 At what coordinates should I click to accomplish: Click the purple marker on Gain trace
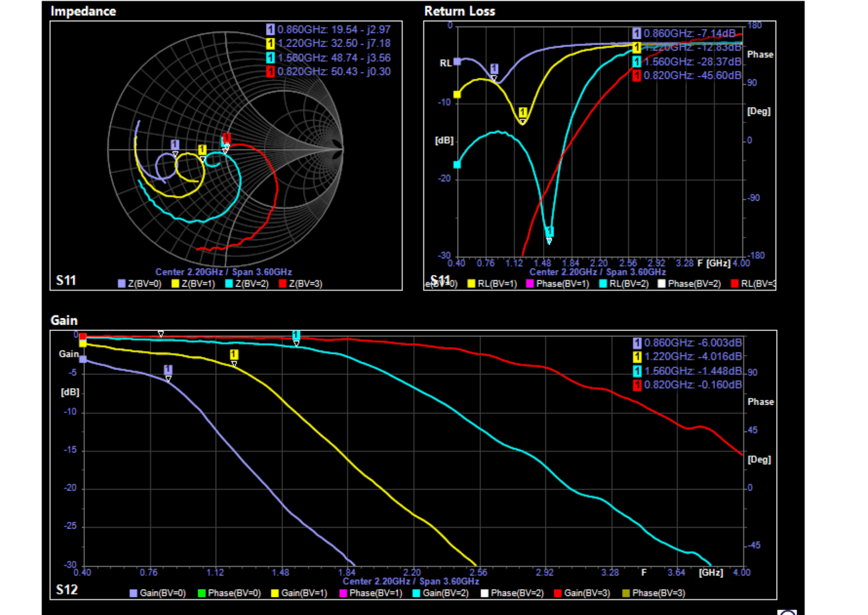point(168,369)
